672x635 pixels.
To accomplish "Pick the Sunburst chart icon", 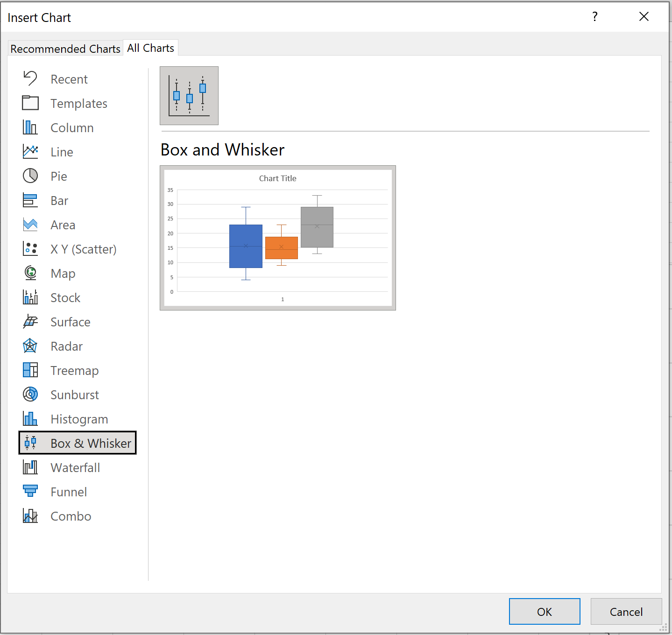I will [x=30, y=394].
